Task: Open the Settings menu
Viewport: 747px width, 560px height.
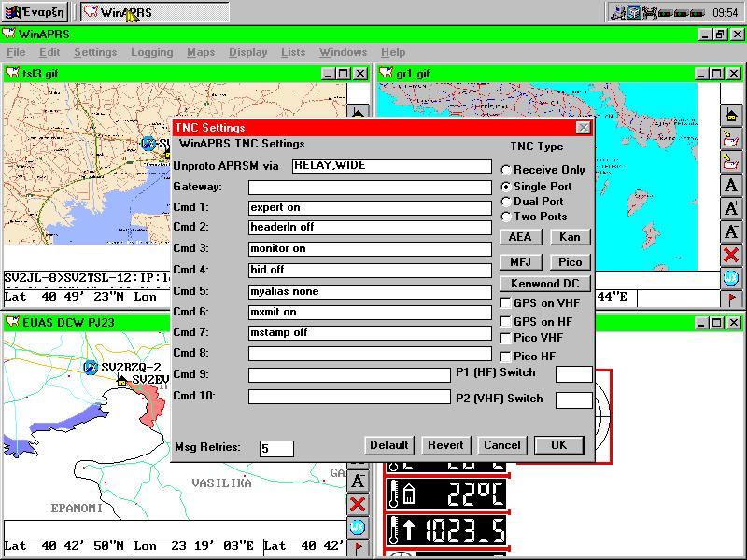Action: (x=95, y=52)
